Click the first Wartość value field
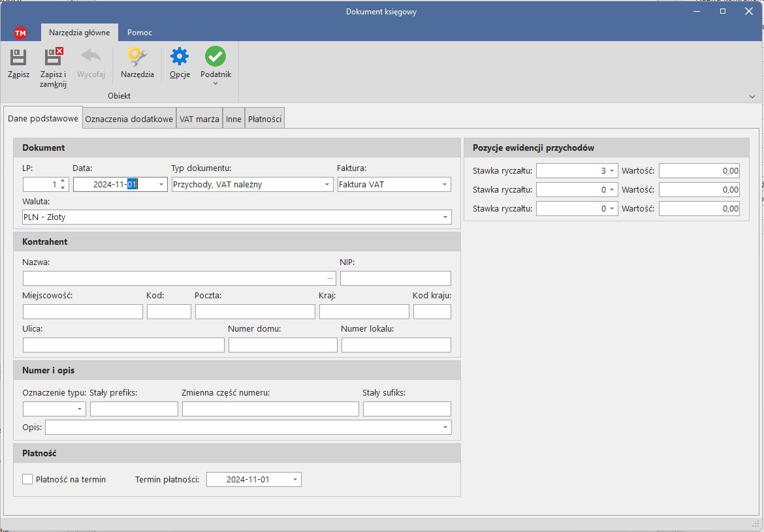764x532 pixels. point(699,171)
